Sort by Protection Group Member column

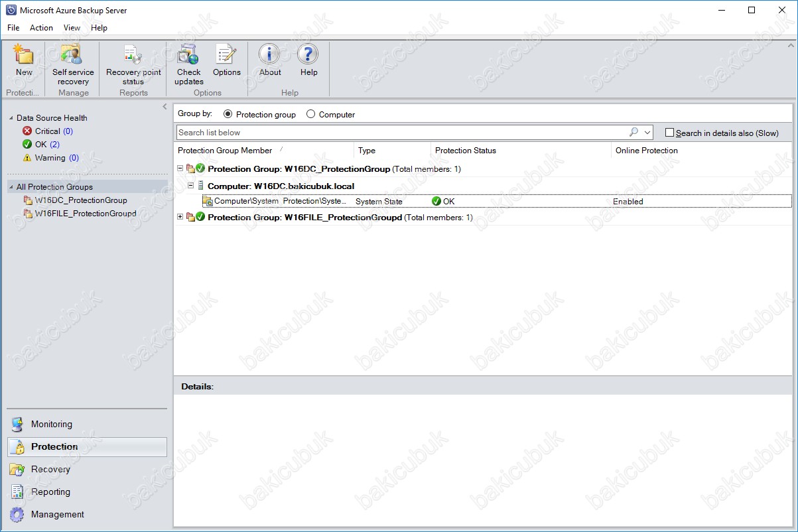point(264,151)
